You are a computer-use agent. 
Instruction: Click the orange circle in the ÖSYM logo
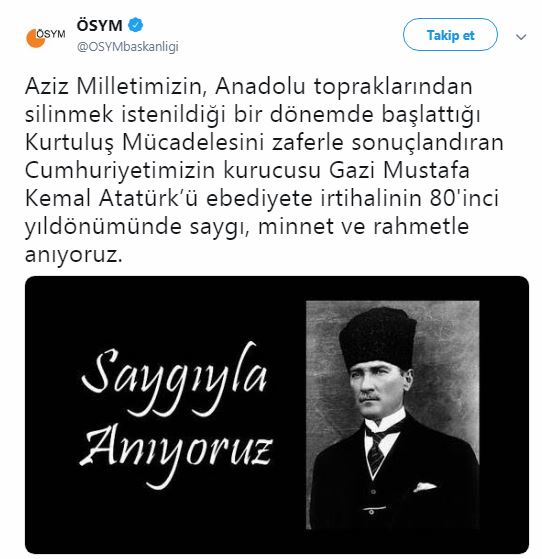tap(35, 39)
